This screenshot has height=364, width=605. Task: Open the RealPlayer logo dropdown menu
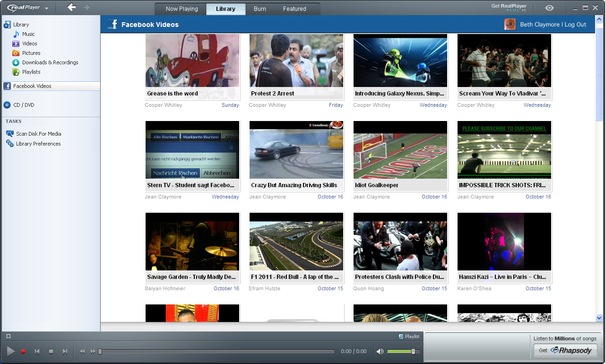[x=27, y=8]
